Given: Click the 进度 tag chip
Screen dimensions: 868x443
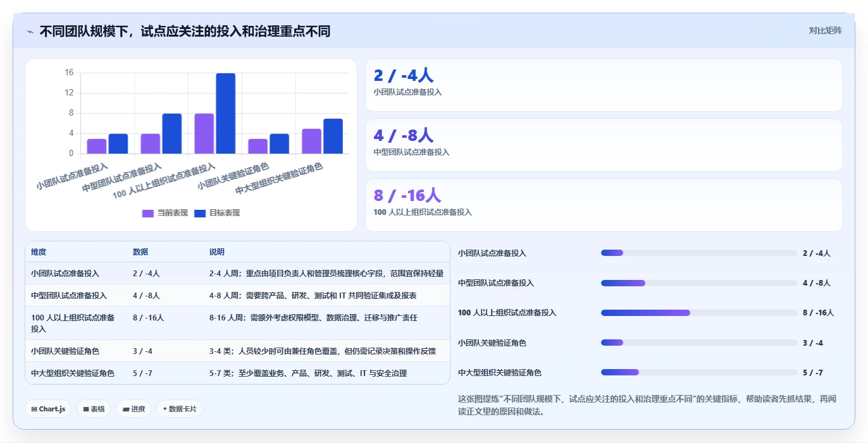Looking at the screenshot, I should pyautogui.click(x=134, y=409).
